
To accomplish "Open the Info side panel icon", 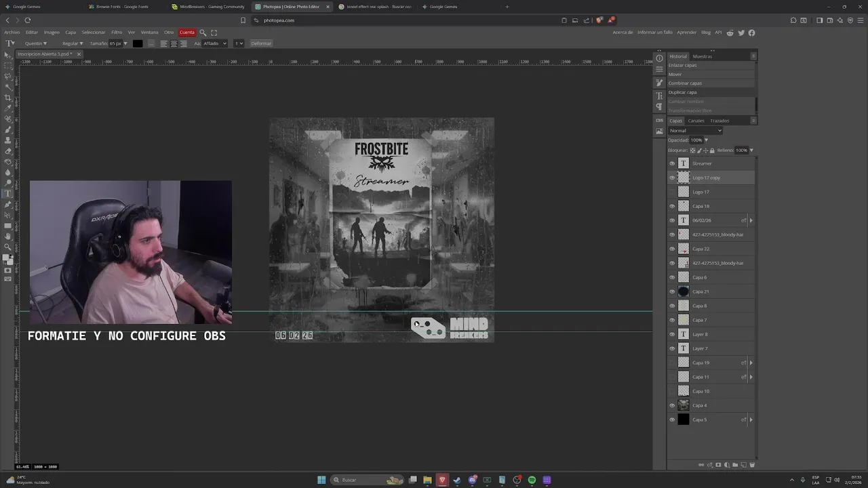I will tap(659, 58).
